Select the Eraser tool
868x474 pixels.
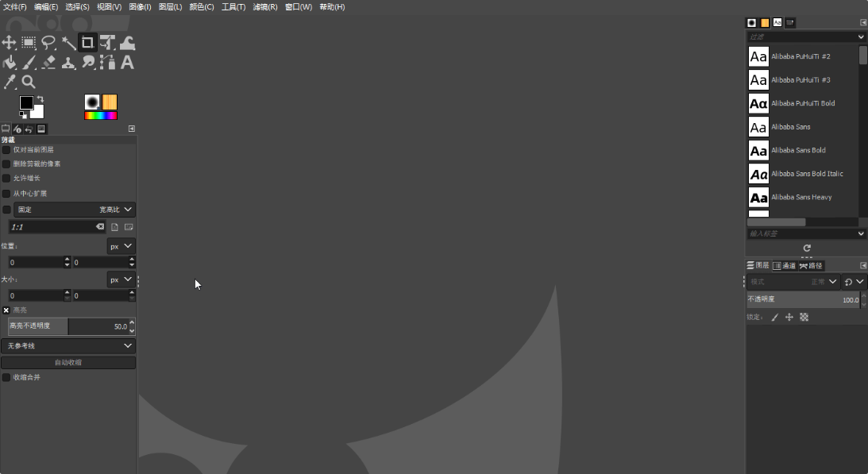(x=48, y=63)
